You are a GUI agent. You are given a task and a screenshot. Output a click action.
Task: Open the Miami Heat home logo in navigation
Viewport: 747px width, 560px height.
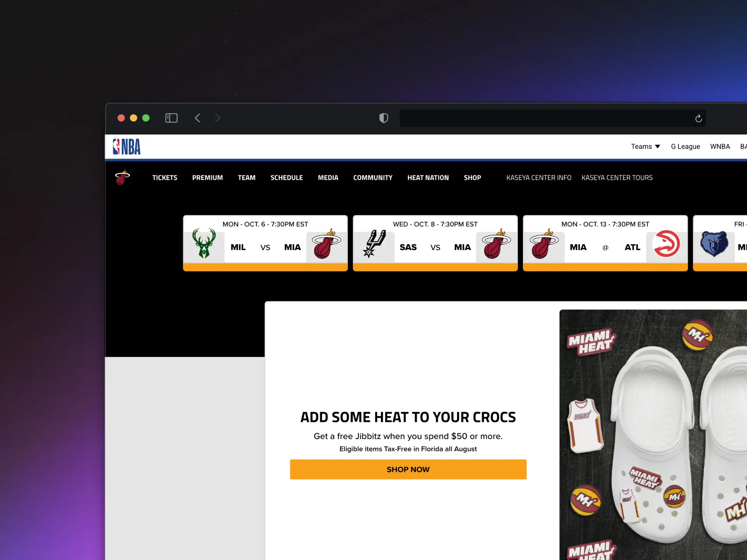123,177
